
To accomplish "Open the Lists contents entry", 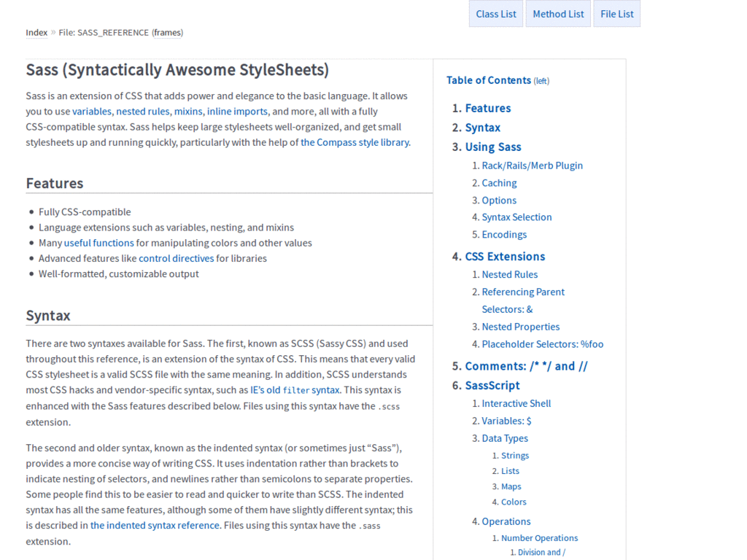I will coord(510,471).
